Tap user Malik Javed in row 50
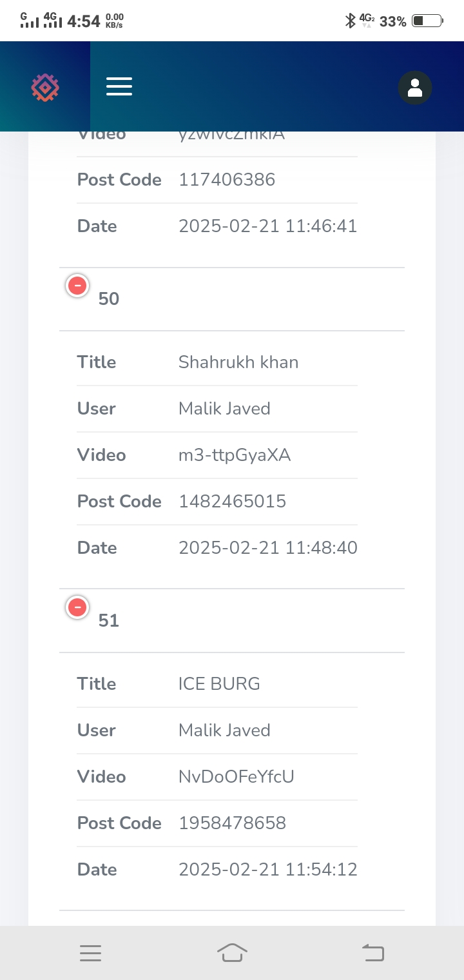The image size is (464, 980). (224, 409)
